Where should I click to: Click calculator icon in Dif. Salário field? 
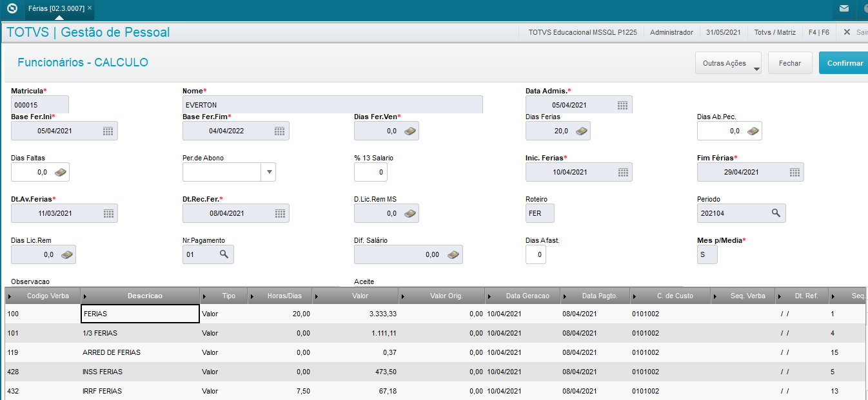pyautogui.click(x=453, y=254)
